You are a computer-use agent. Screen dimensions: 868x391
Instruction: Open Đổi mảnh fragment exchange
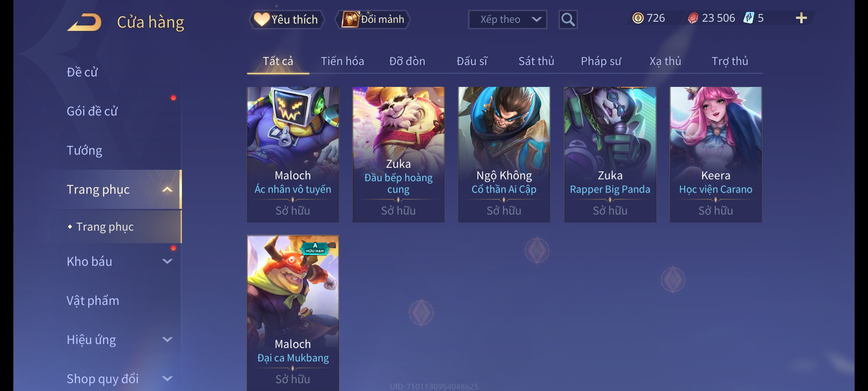373,20
